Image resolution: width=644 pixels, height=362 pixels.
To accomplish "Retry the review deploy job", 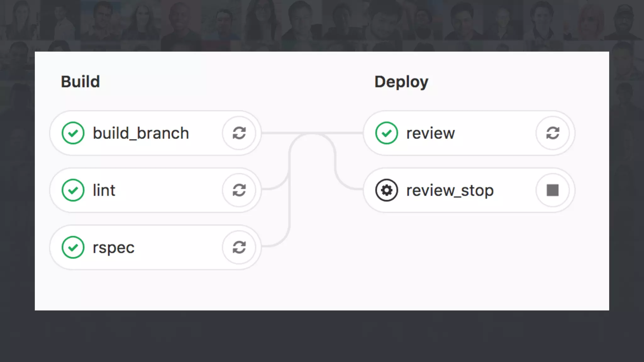I will 552,133.
